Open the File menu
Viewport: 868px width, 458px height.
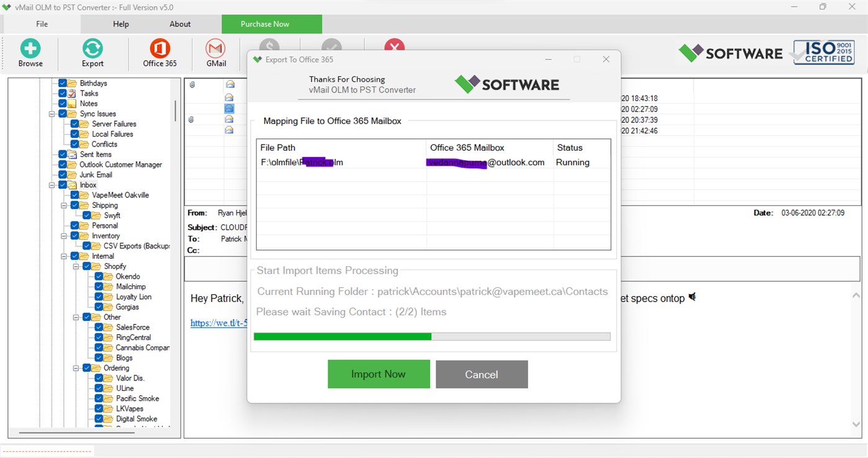point(41,24)
